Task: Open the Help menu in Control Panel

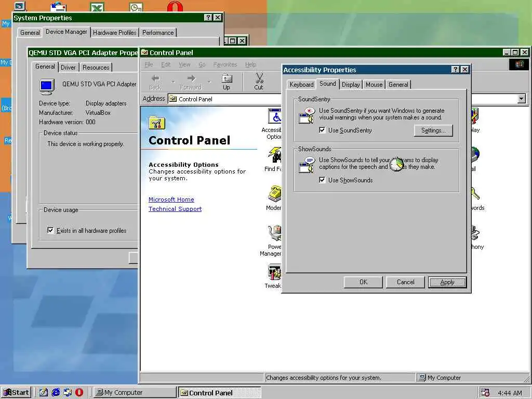Action: 251,64
